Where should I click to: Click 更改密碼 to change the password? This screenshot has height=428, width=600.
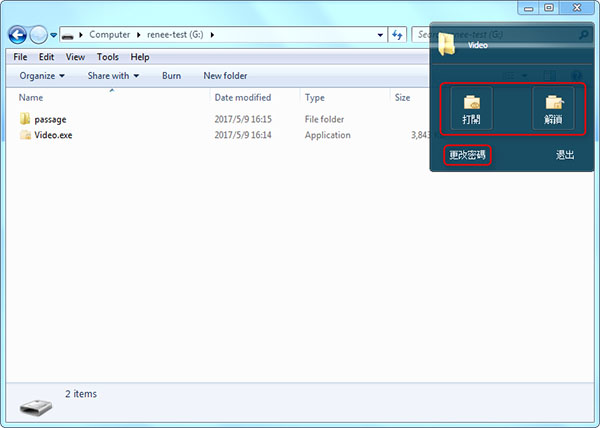pos(467,155)
